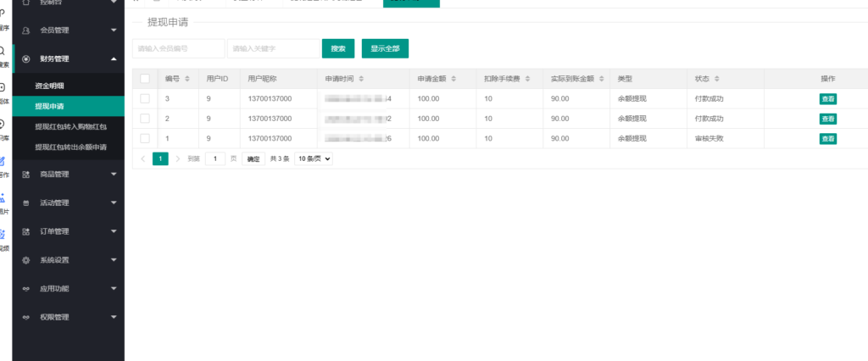868x361 pixels.
Task: Click the 系统设置 gear icon
Action: click(x=25, y=260)
